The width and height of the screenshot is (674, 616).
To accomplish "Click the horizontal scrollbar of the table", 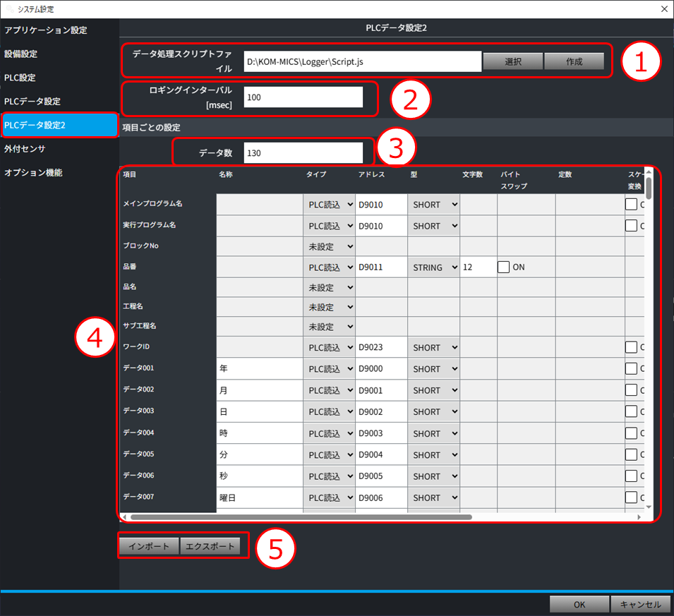I will coord(303,517).
